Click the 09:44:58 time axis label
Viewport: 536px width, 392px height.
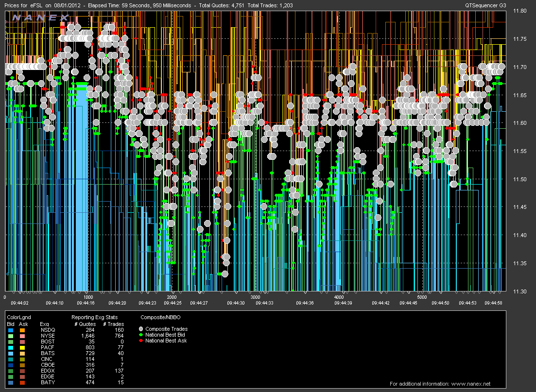click(493, 303)
